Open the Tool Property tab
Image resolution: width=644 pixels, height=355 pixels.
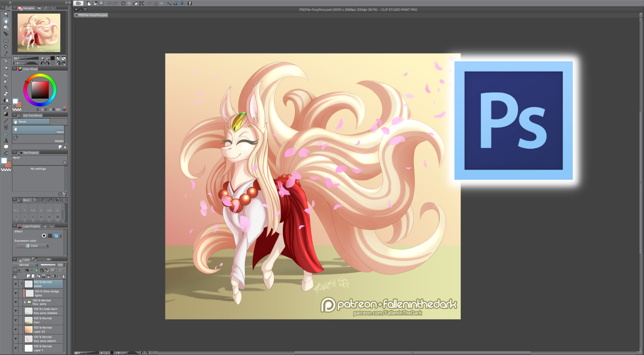click(29, 153)
